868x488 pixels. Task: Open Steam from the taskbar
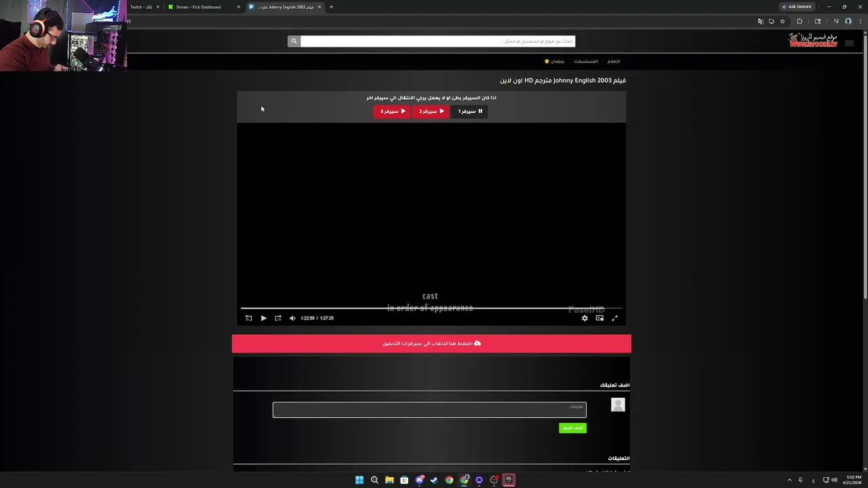[434, 480]
